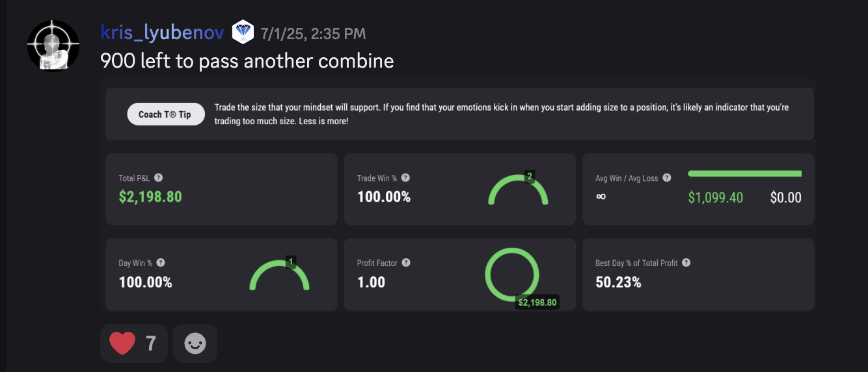Click help icon next to Avg Win / Avg Loss
Viewport: 868px width, 372px height.
pyautogui.click(x=667, y=178)
